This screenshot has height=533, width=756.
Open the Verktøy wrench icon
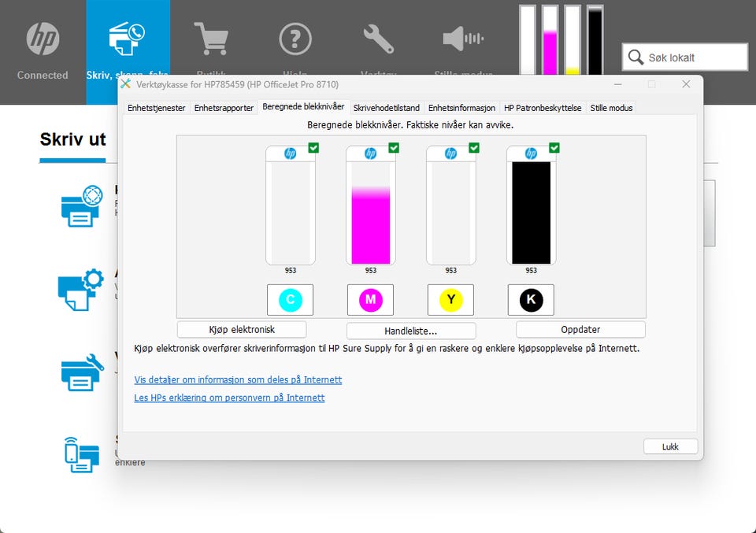pos(379,39)
